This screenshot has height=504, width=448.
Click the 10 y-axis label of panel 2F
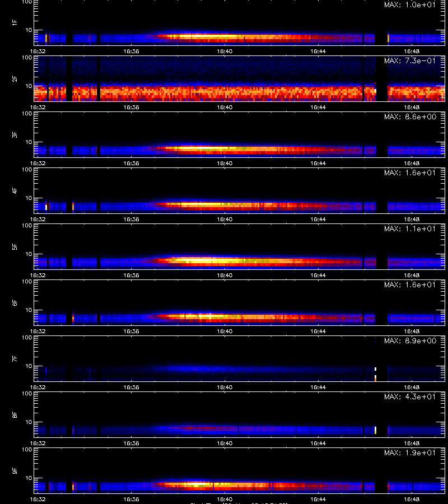(x=29, y=86)
